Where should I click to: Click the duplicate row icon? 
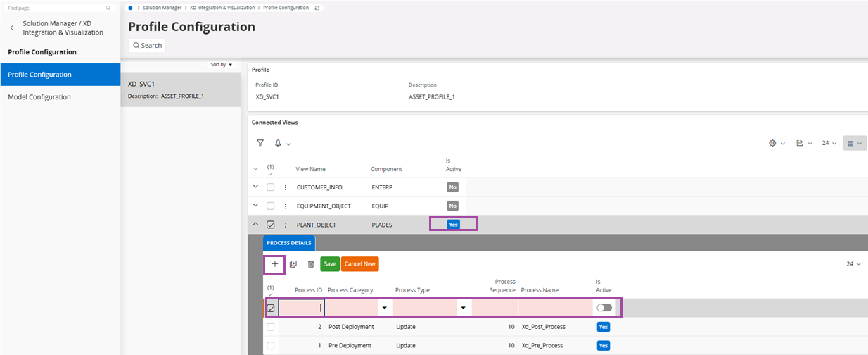coord(293,264)
